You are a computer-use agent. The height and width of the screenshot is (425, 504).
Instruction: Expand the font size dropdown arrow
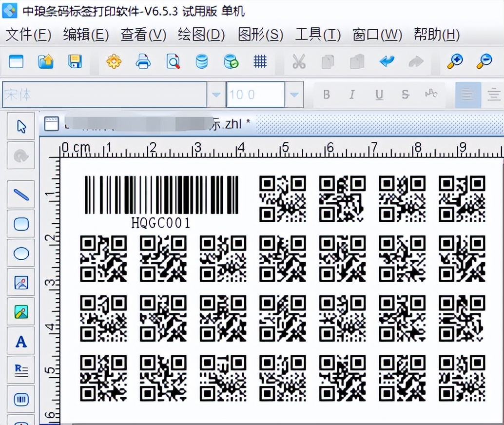click(294, 95)
